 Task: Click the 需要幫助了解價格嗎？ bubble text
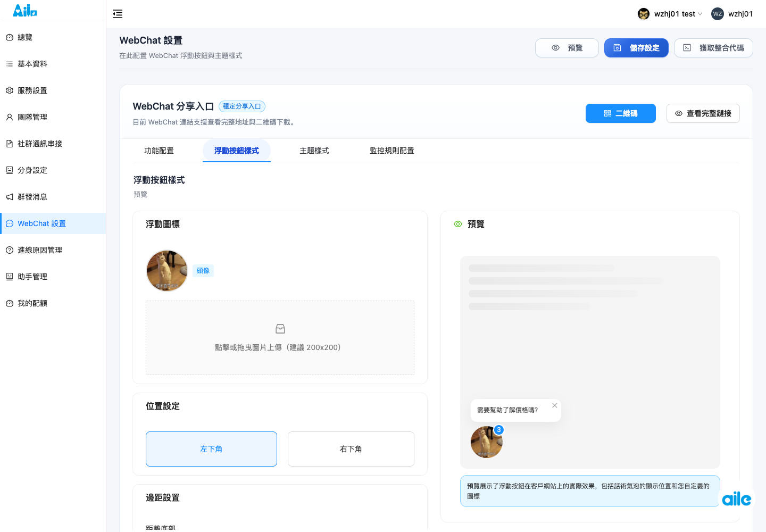click(x=507, y=410)
